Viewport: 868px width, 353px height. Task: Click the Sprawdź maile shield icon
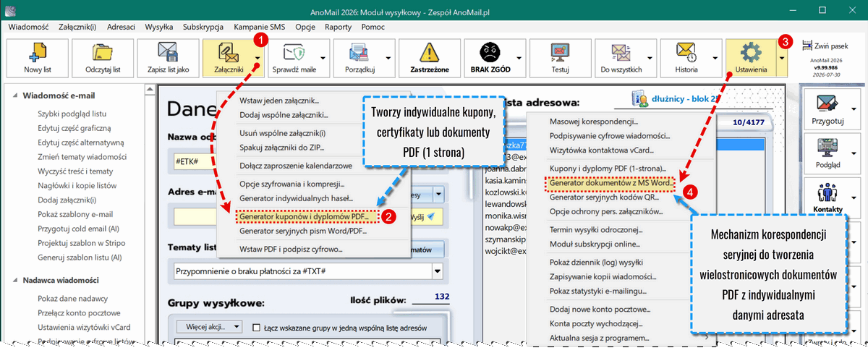(x=294, y=53)
